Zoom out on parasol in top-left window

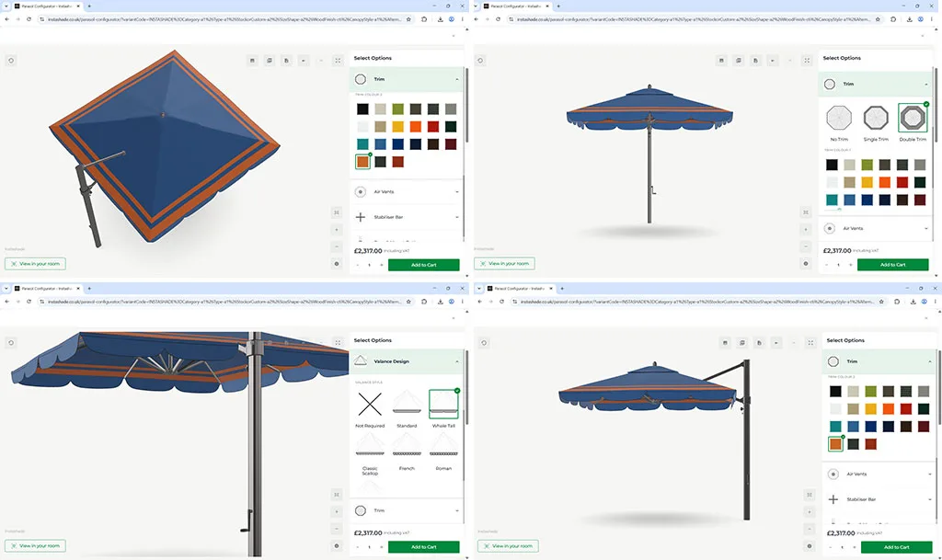tap(337, 246)
